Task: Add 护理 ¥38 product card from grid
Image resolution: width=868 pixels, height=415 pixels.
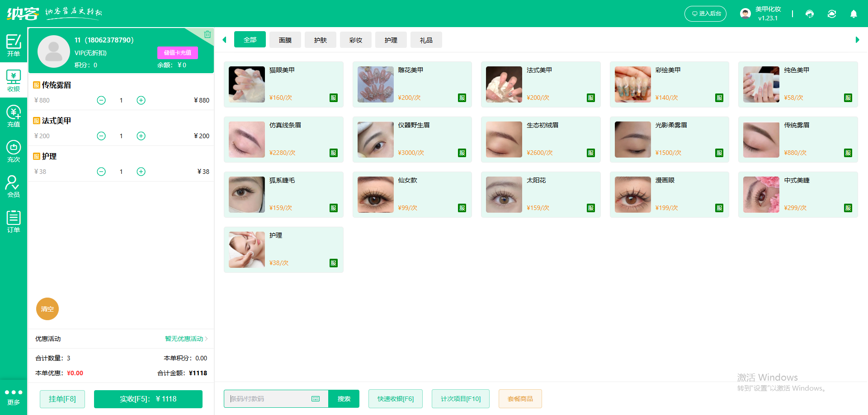Action: (x=283, y=250)
